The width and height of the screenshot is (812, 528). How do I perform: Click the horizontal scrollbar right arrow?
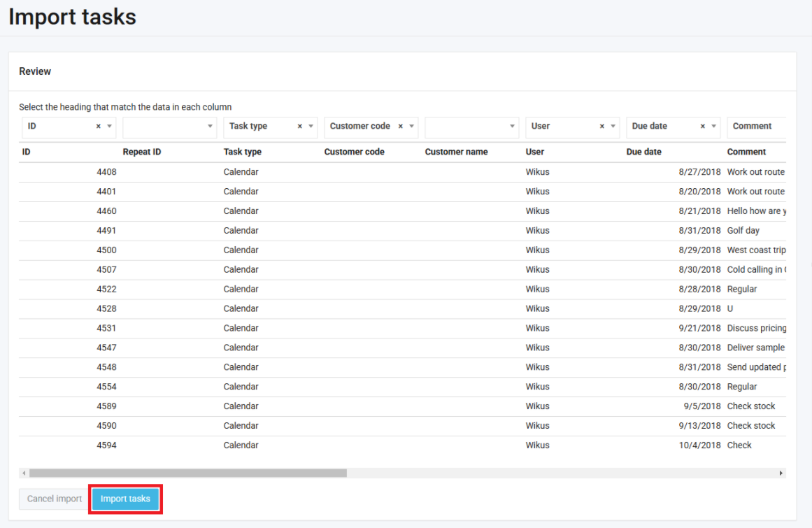click(x=781, y=473)
